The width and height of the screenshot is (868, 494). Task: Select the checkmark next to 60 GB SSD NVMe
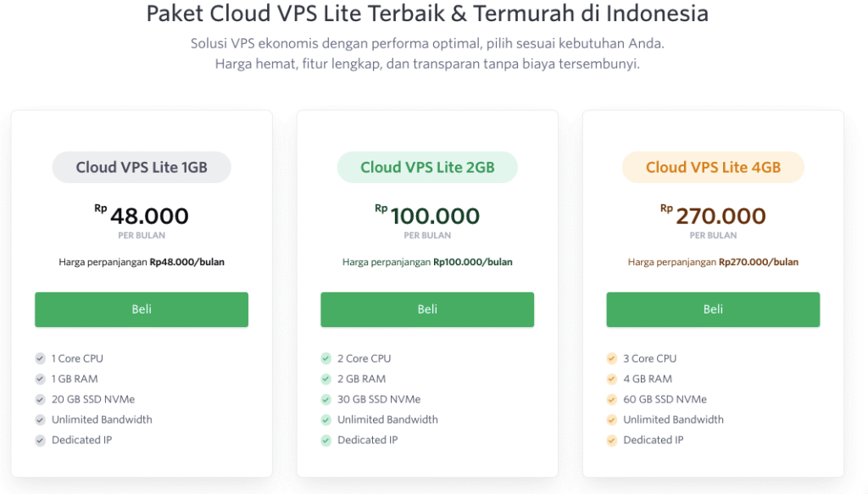[611, 399]
